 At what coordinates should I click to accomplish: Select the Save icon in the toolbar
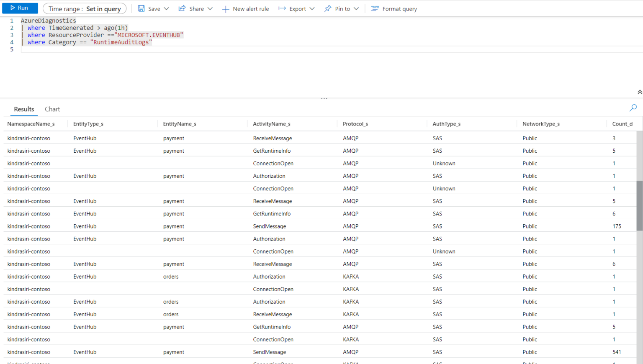click(x=142, y=8)
